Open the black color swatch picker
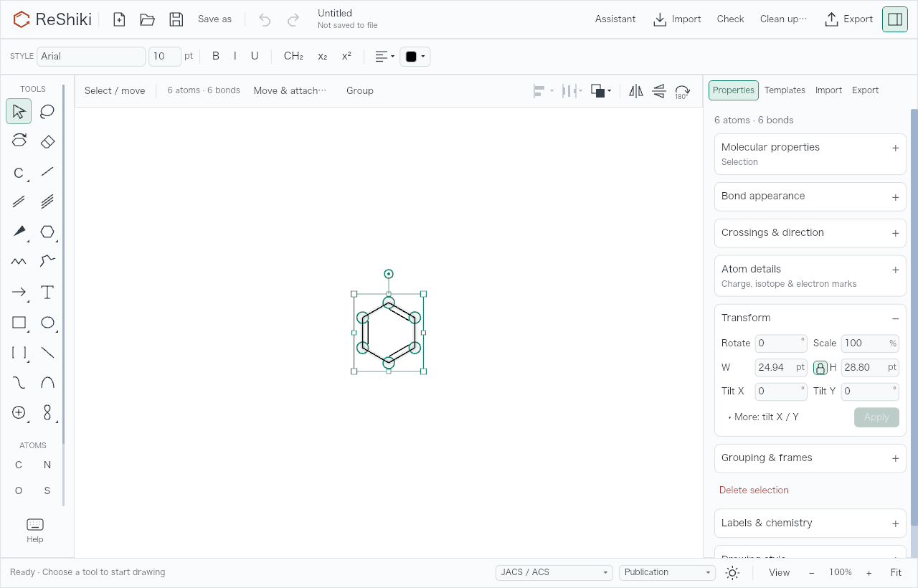918x588 pixels. click(x=415, y=57)
